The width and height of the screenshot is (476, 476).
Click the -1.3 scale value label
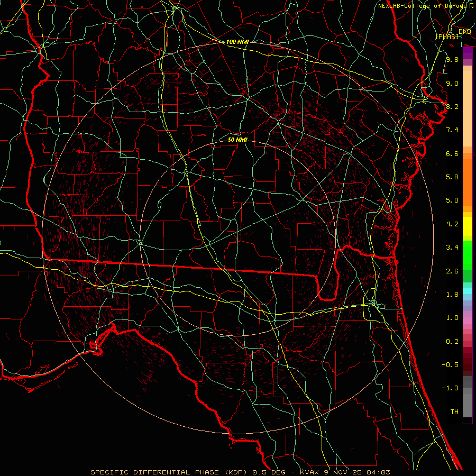(451, 388)
